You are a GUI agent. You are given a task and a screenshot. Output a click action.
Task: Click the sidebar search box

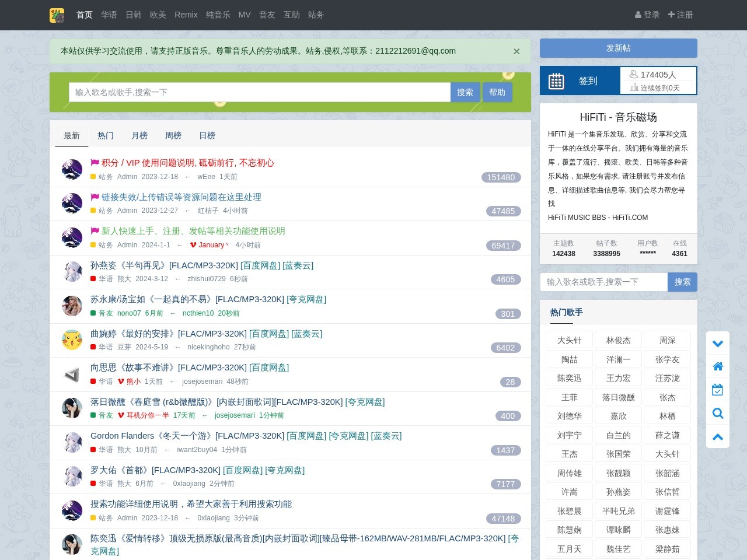pyautogui.click(x=604, y=282)
